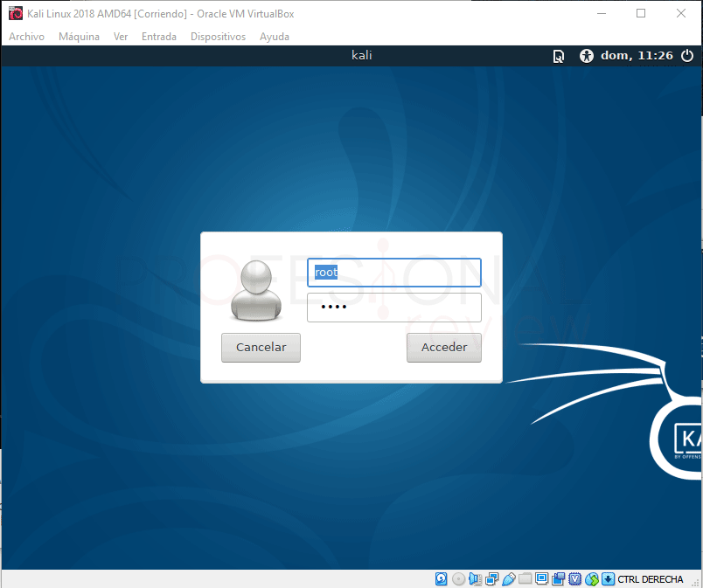Click the screen magnifier icon in Kali panel
This screenshot has width=703, height=588.
(559, 55)
